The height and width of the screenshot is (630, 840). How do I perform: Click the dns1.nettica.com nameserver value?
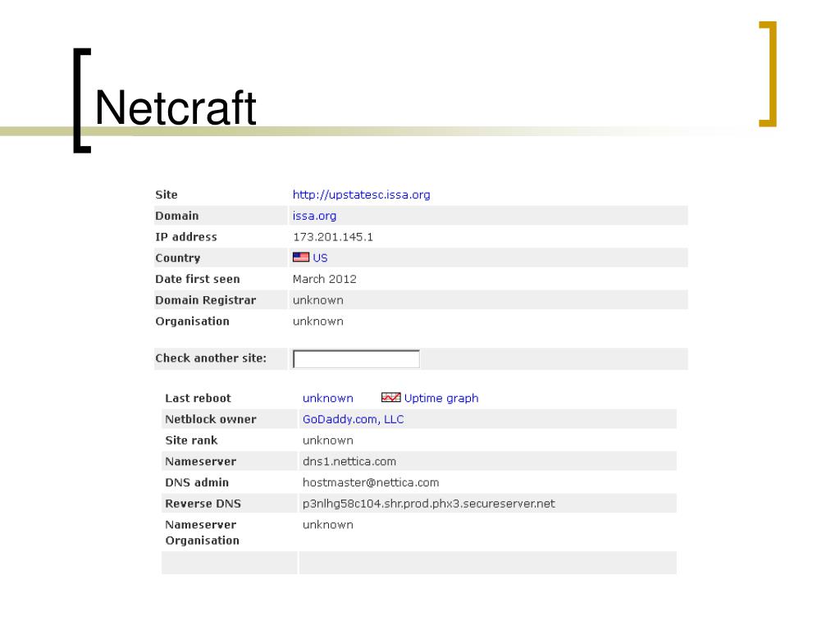click(349, 461)
